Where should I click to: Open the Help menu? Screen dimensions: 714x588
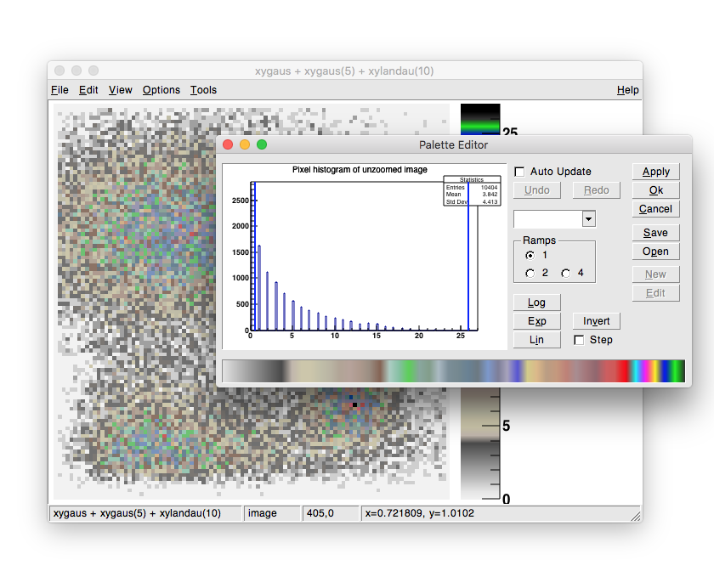tap(627, 90)
